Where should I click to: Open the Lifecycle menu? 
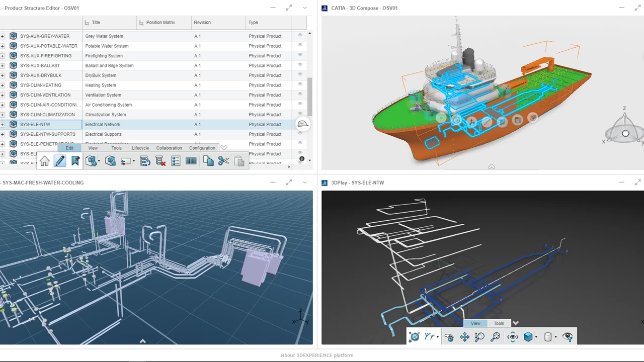click(x=140, y=148)
